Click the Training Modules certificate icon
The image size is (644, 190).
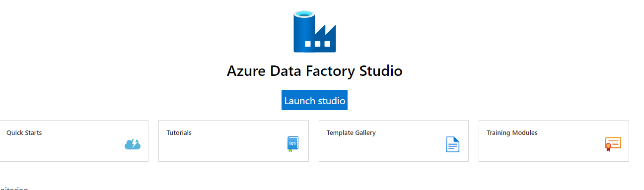click(x=613, y=144)
